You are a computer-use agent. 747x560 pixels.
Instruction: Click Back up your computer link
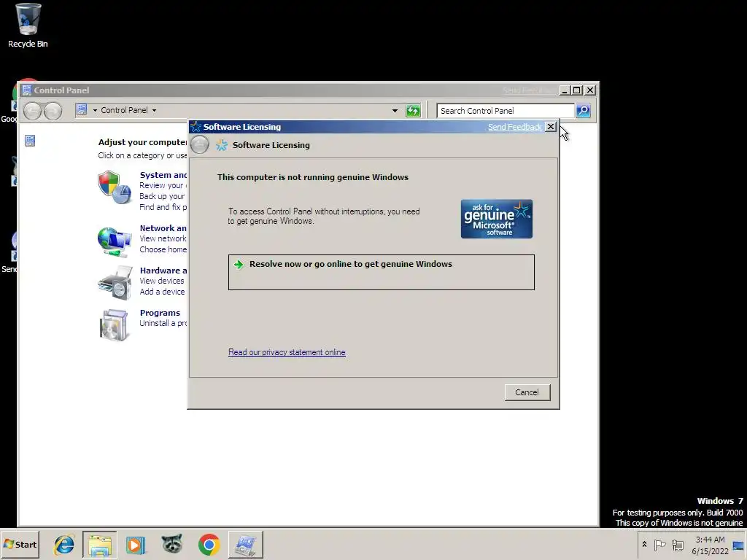pos(162,196)
